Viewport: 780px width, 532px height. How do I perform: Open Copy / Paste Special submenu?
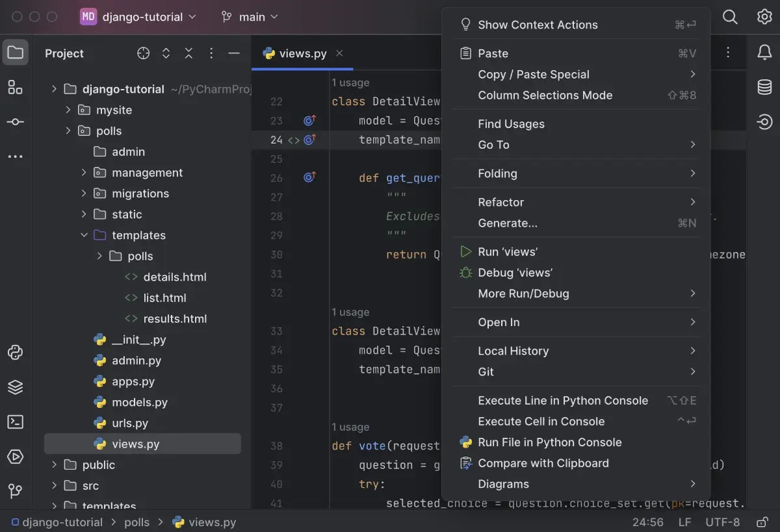point(576,74)
